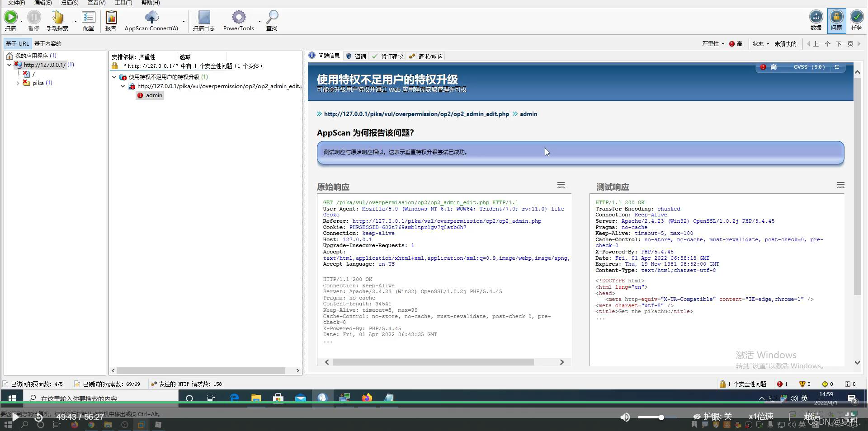Switch to 修订建议 fix recommendation tab
The width and height of the screenshot is (868, 431).
pyautogui.click(x=387, y=56)
